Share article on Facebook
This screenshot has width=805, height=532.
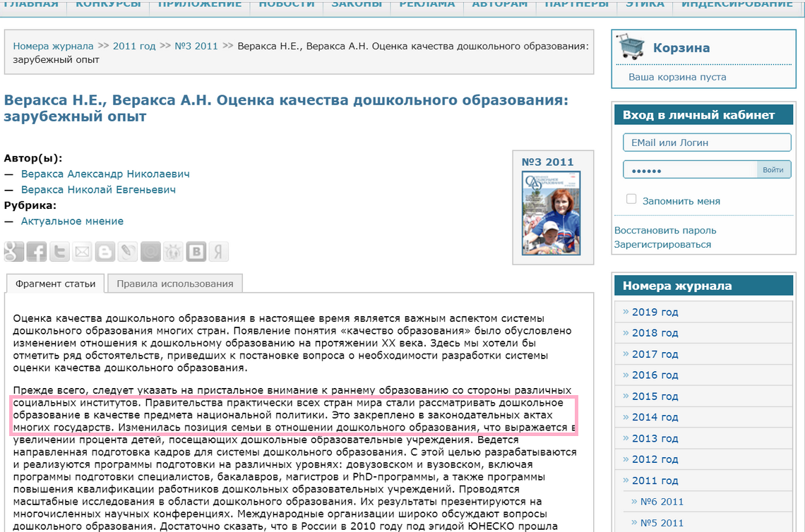pos(37,251)
